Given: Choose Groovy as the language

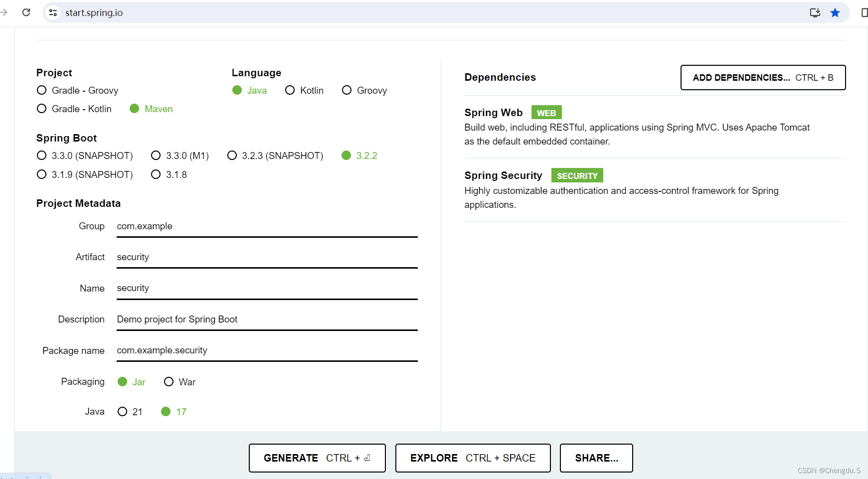Looking at the screenshot, I should 364,90.
